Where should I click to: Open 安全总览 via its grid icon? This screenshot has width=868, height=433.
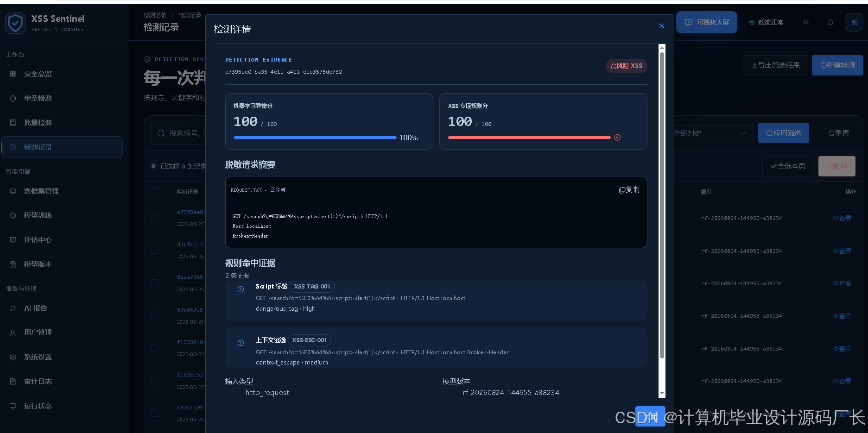pos(13,74)
